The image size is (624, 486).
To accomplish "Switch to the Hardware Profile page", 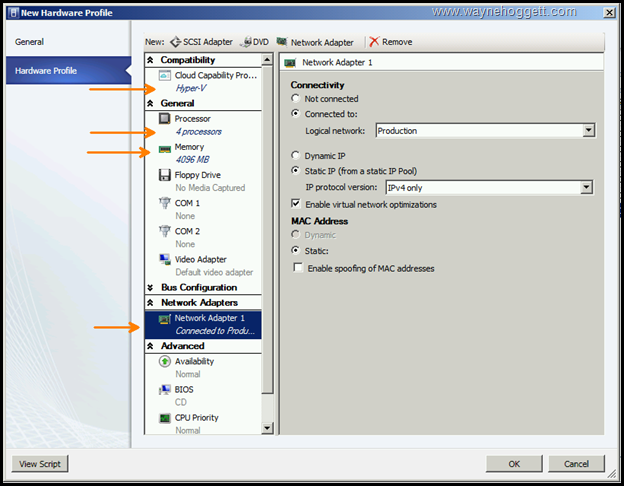I will tap(68, 70).
